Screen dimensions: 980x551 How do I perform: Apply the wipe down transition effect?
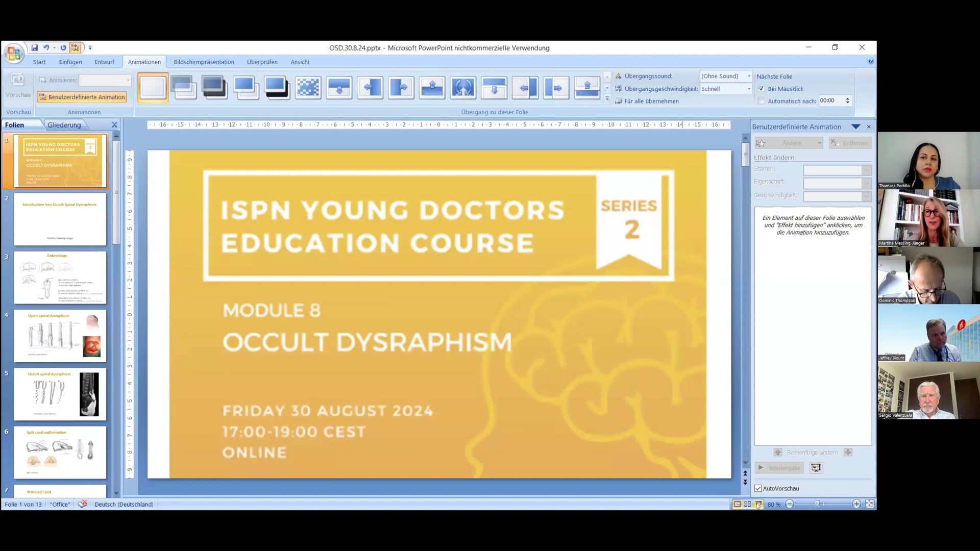pyautogui.click(x=339, y=87)
